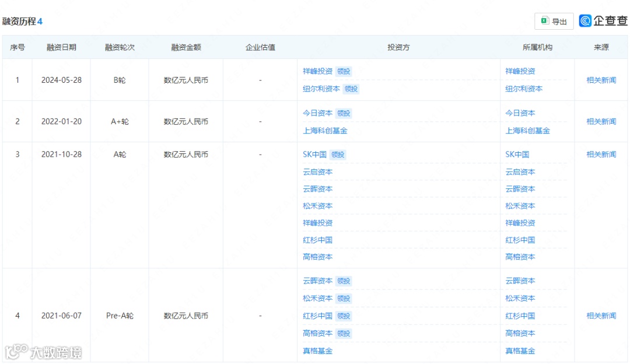Open 相关新闻 link for 2024-05-28 row

(601, 80)
